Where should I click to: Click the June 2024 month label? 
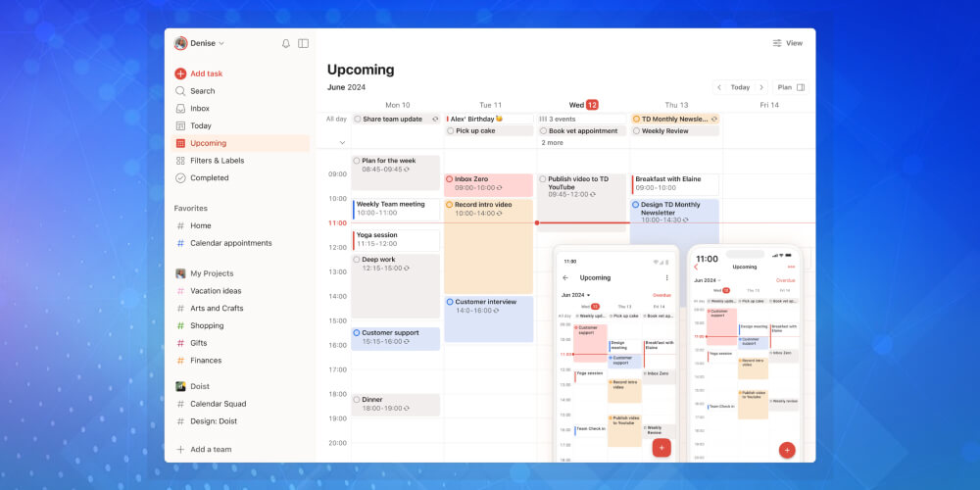tap(346, 87)
